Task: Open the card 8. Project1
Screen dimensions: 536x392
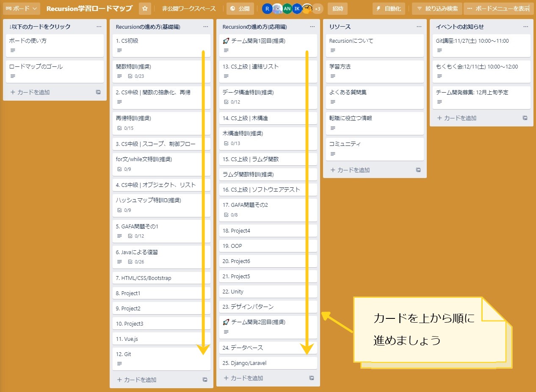Action: click(161, 293)
